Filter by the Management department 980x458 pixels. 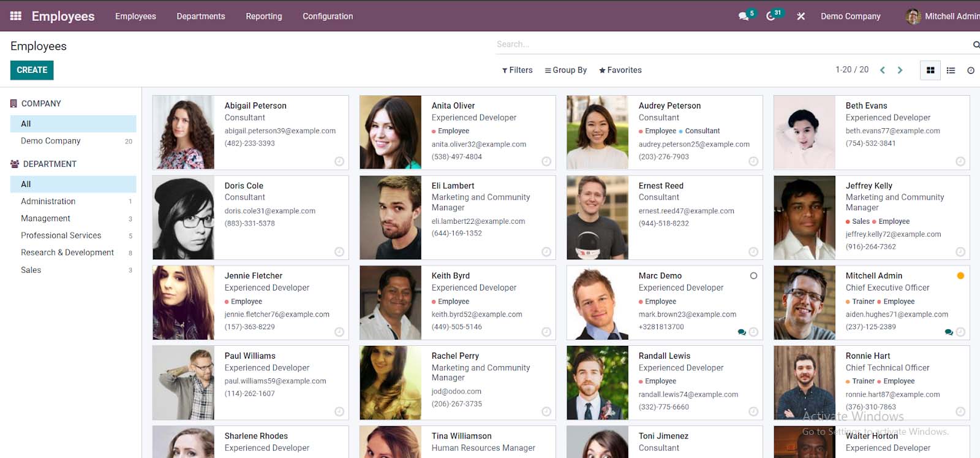tap(73, 218)
